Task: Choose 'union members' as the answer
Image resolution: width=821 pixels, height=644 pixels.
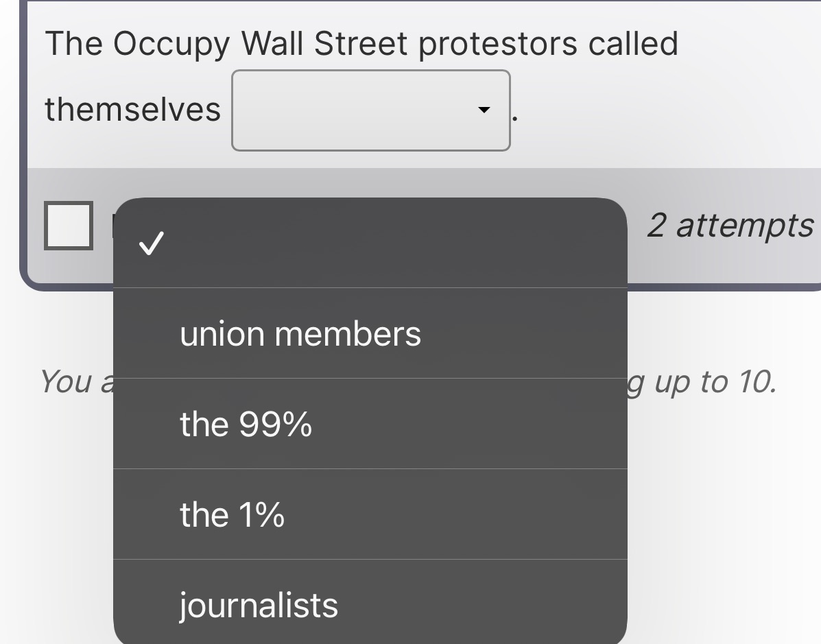Action: (300, 334)
